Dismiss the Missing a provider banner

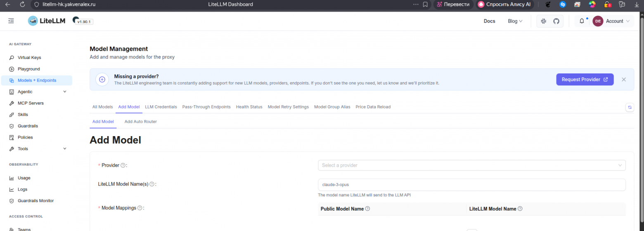pyautogui.click(x=624, y=80)
